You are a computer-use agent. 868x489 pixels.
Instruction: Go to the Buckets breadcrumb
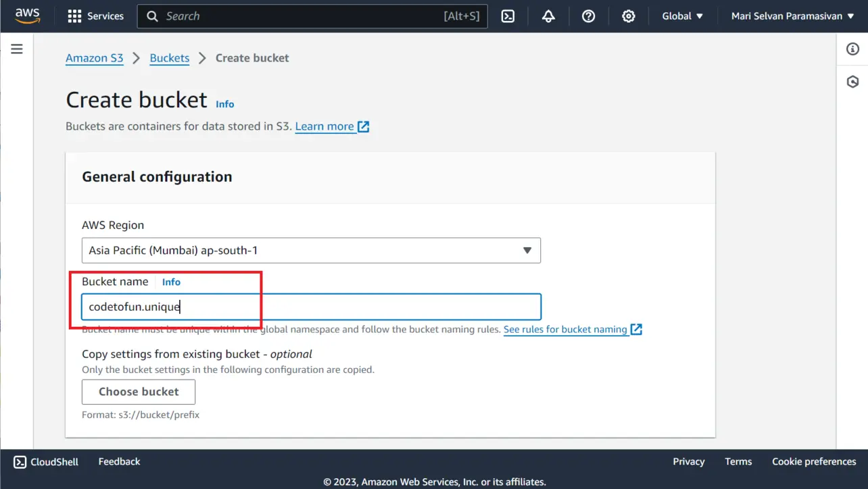pyautogui.click(x=170, y=58)
